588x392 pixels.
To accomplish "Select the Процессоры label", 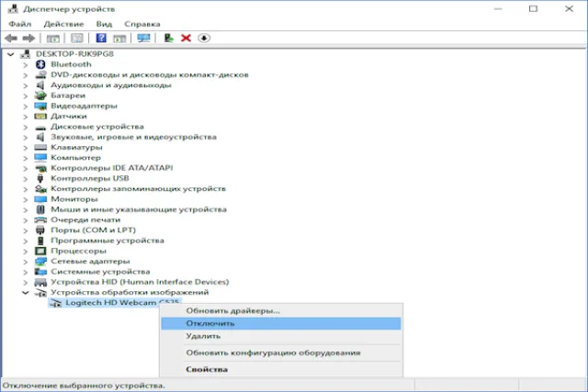I will tap(78, 251).
